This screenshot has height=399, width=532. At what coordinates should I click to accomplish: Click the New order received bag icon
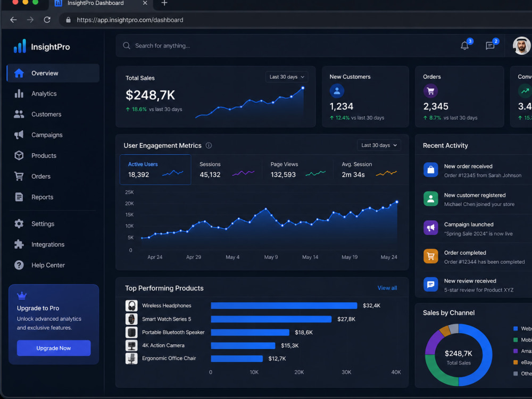tap(430, 170)
